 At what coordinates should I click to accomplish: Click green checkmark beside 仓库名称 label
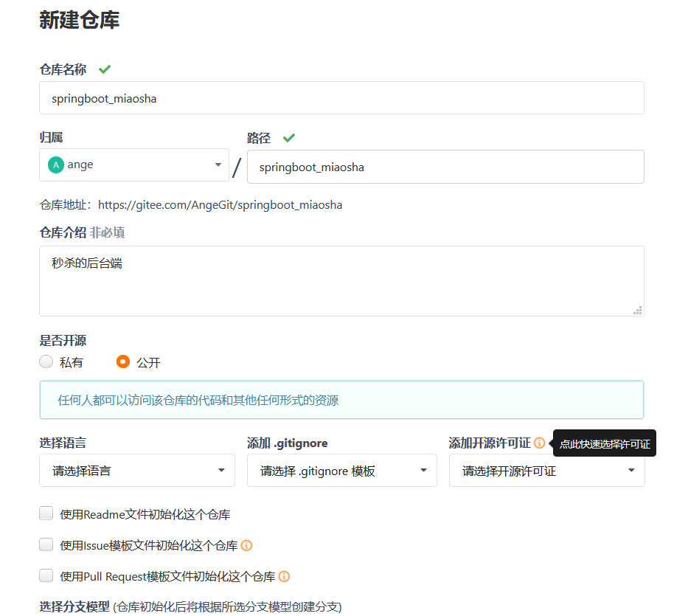tap(104, 69)
